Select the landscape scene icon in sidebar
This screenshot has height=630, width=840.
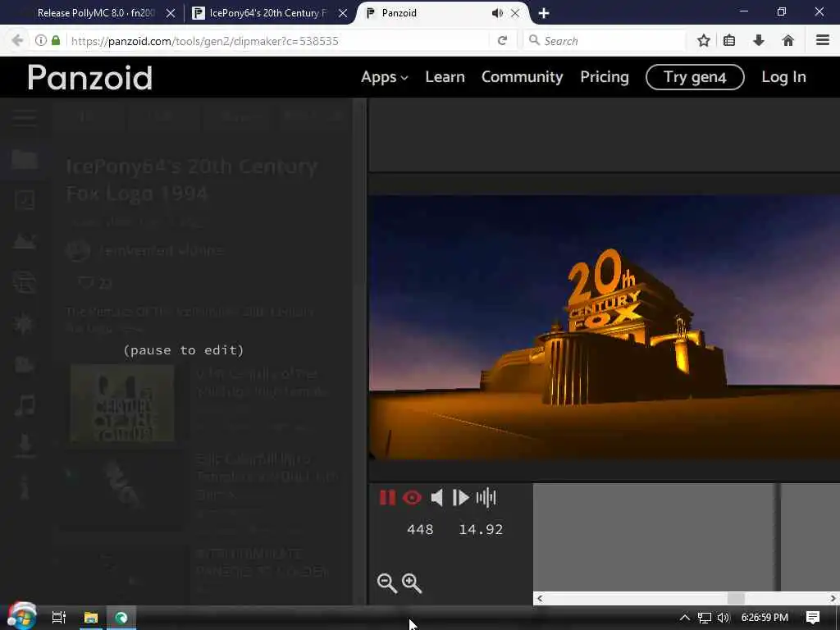click(x=25, y=242)
